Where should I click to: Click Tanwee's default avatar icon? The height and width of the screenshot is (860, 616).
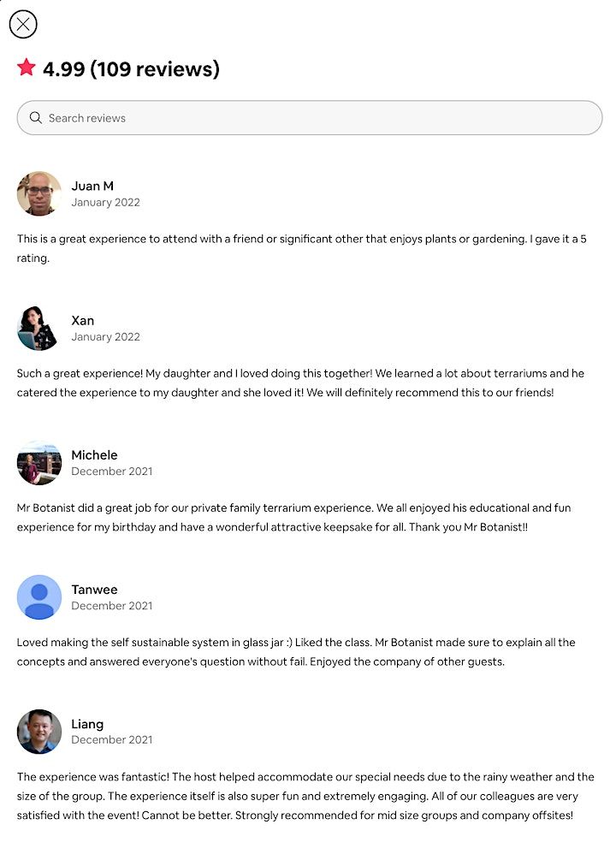(38, 596)
